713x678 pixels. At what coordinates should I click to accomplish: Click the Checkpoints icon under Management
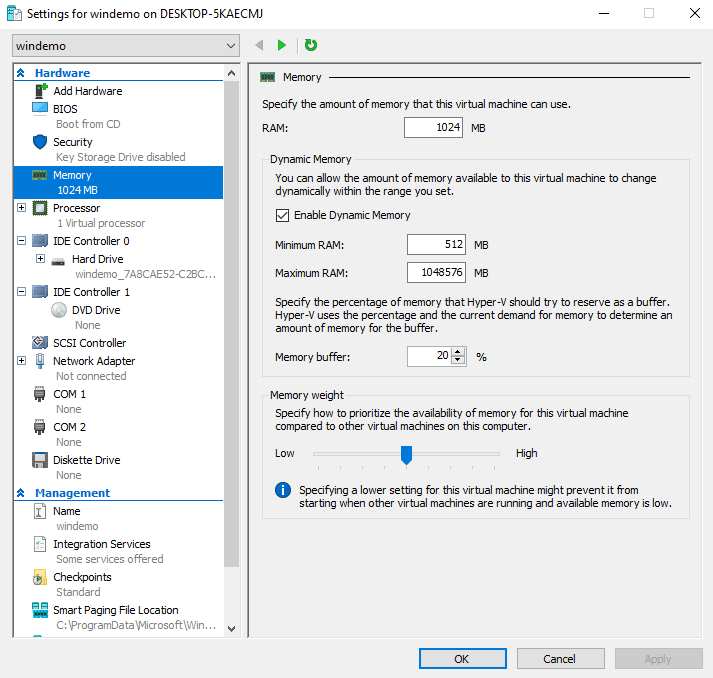point(40,577)
